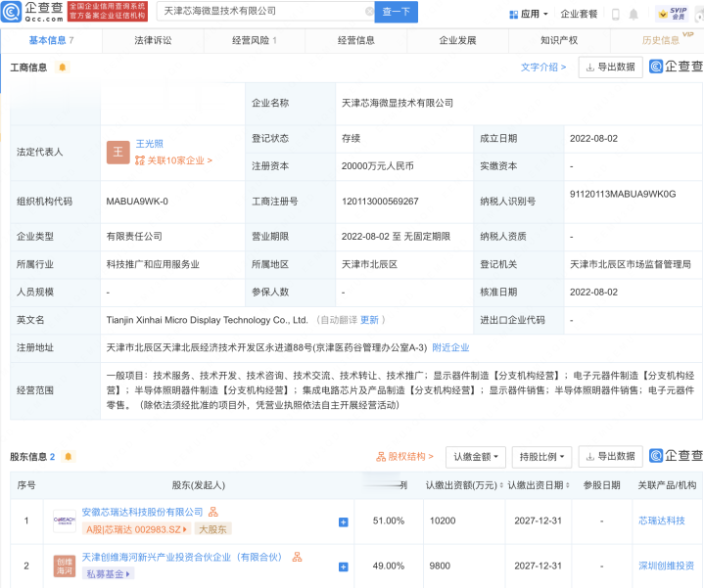Viewport: 704px width, 588px height.
Task: Expand the A股|芯瑞达 002983.SZ tag
Action: [136, 529]
